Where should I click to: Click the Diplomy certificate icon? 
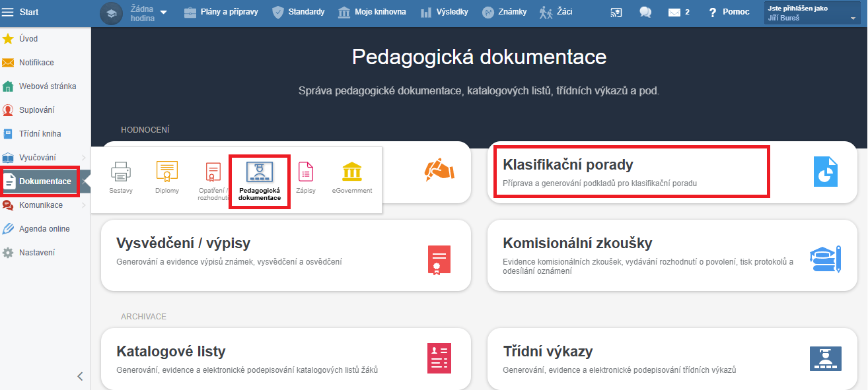pyautogui.click(x=167, y=172)
